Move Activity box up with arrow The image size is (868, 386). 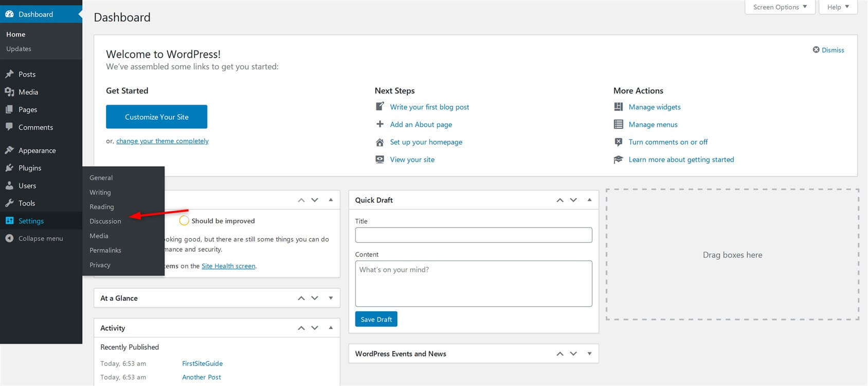click(x=301, y=328)
